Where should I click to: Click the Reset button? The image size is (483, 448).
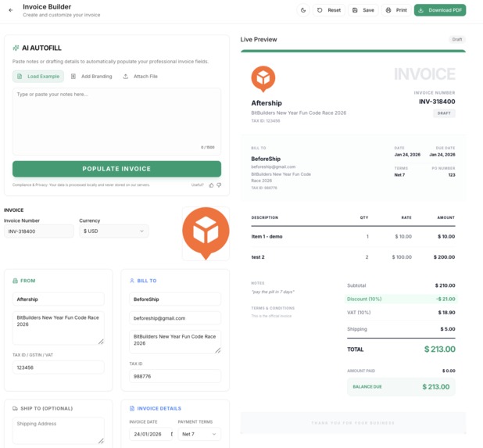pyautogui.click(x=329, y=10)
